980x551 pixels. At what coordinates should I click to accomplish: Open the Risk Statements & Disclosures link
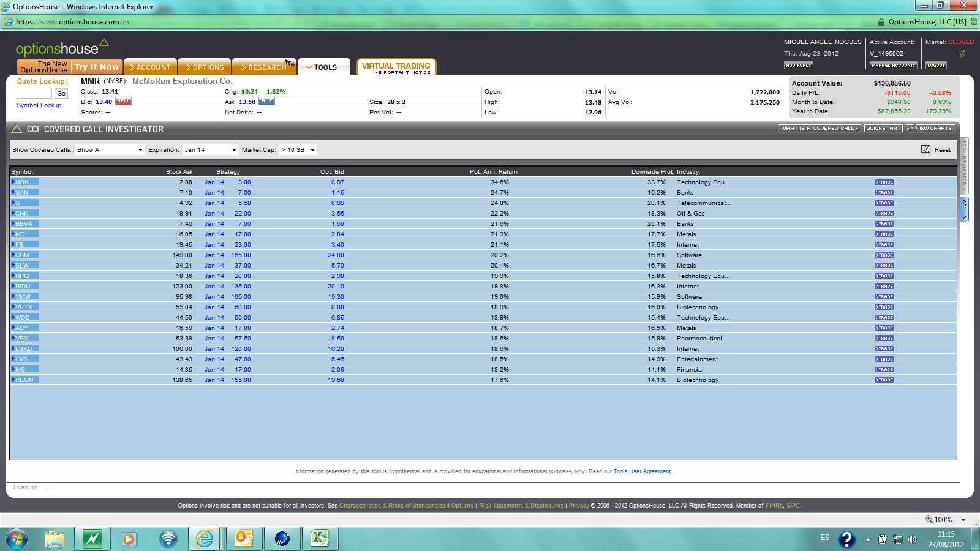pyautogui.click(x=521, y=506)
